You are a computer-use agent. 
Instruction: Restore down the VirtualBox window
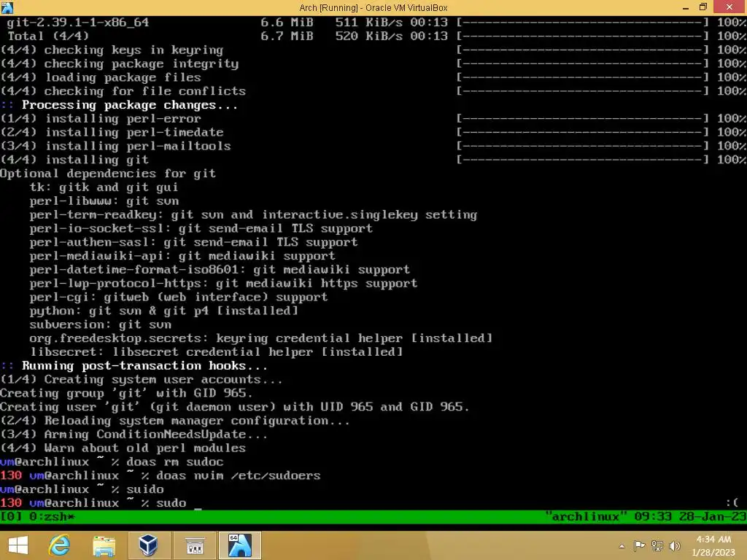(703, 7)
